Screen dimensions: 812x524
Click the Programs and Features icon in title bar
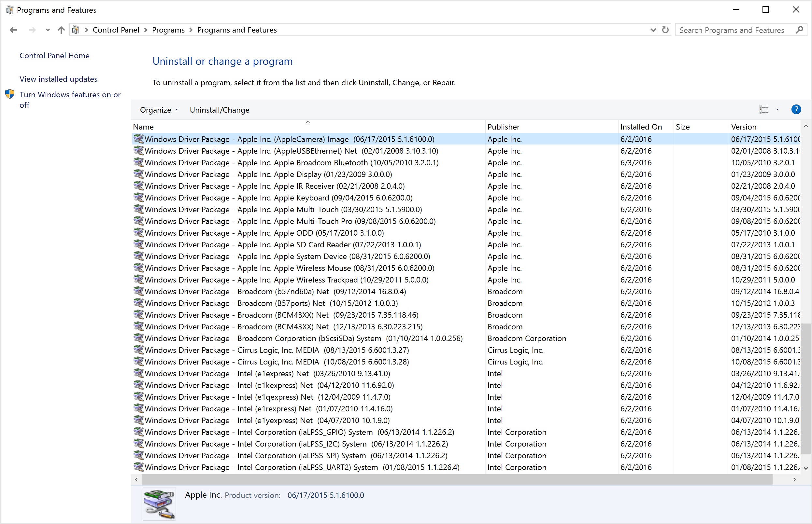tap(10, 9)
